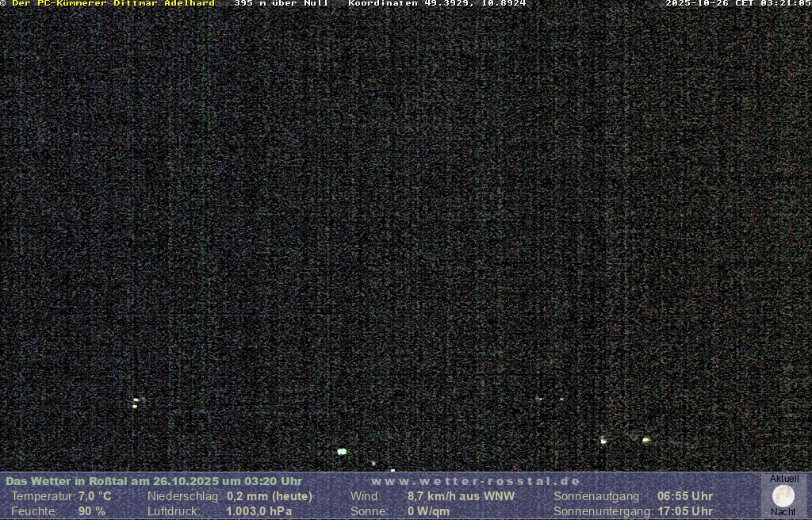Click the Luftdruck 1.003,0 hPa reading
Screen dimensions: 812x520
click(x=259, y=511)
